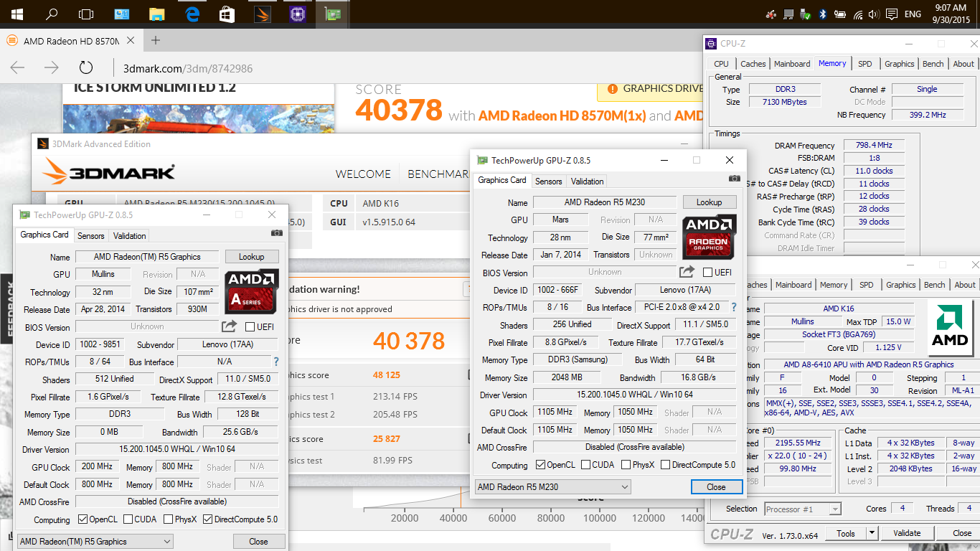This screenshot has width=980, height=551.
Task: Switch to Sensors tab in R5 M230 GPU-Z
Action: pyautogui.click(x=549, y=181)
